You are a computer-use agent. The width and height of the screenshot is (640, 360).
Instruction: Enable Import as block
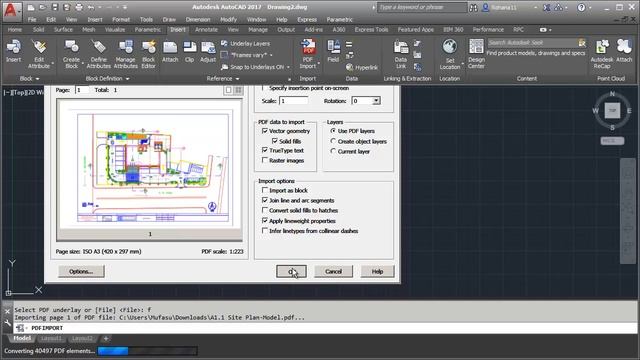tap(265, 190)
